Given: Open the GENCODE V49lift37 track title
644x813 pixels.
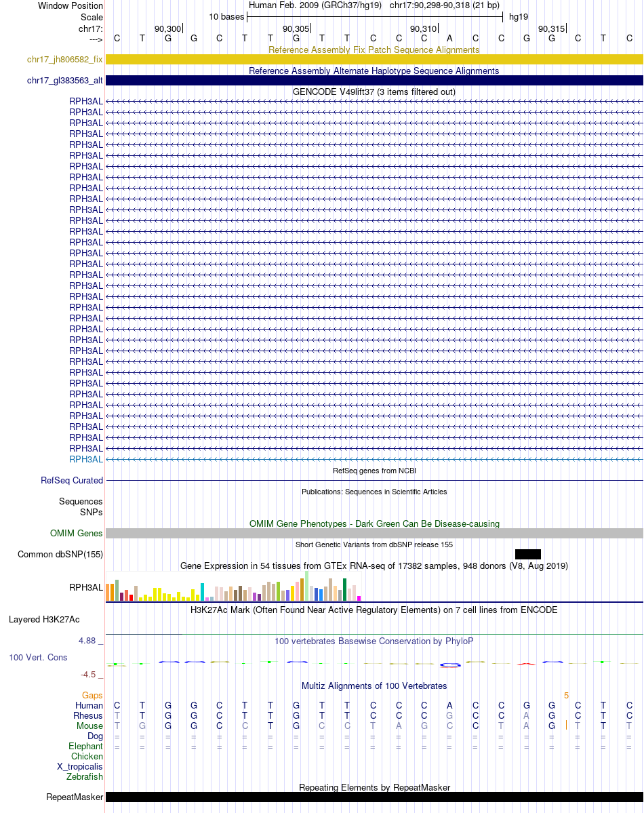Looking at the screenshot, I should (x=374, y=92).
